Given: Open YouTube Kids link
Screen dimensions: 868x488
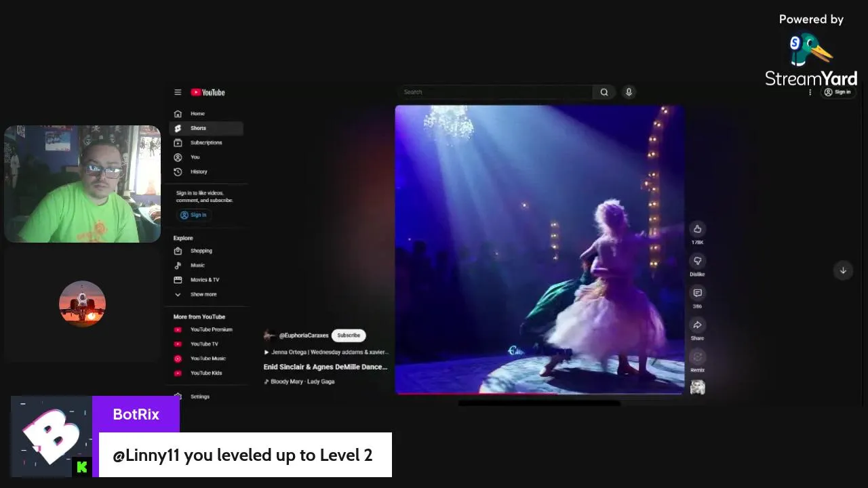Looking at the screenshot, I should tap(206, 373).
